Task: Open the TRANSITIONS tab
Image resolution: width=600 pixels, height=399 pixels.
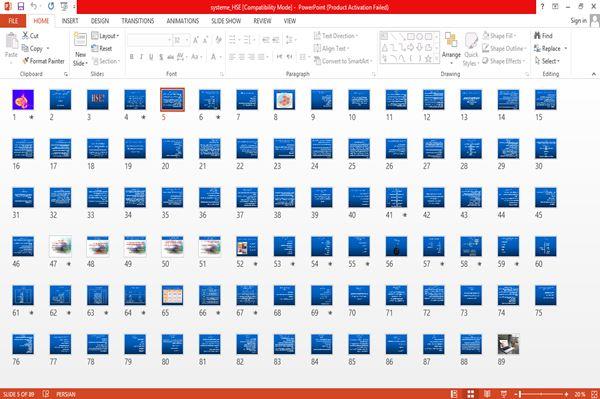Action: coord(138,21)
